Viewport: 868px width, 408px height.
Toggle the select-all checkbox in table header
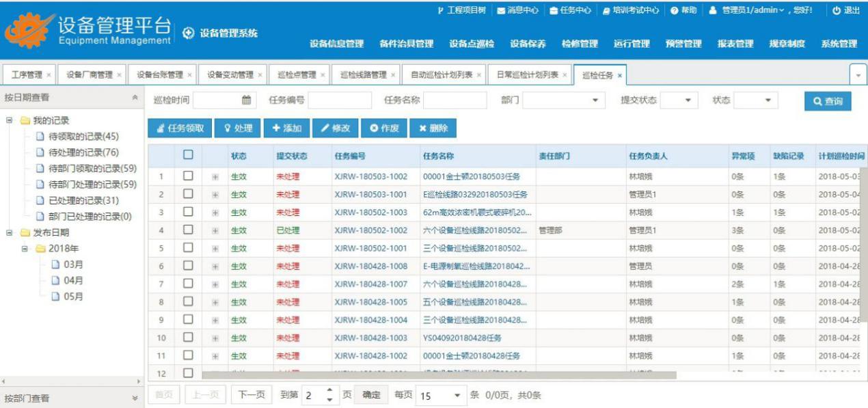coord(188,156)
